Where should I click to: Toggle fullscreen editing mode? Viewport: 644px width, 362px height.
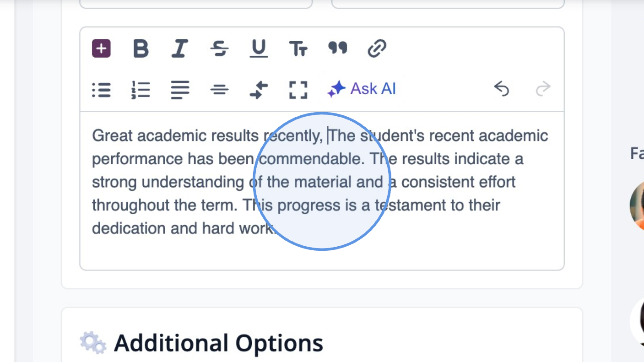tap(298, 90)
